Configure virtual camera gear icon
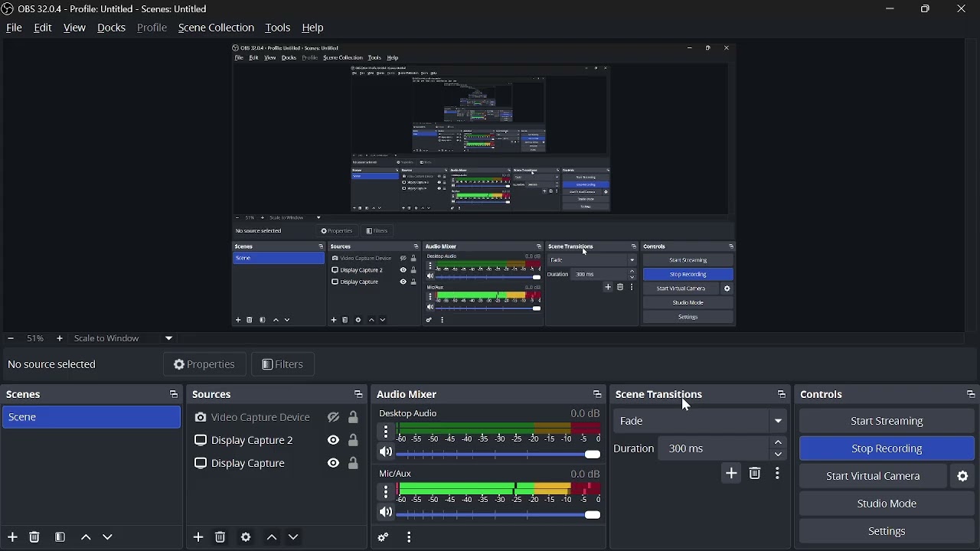Screen dimensions: 980x551 click(964, 477)
